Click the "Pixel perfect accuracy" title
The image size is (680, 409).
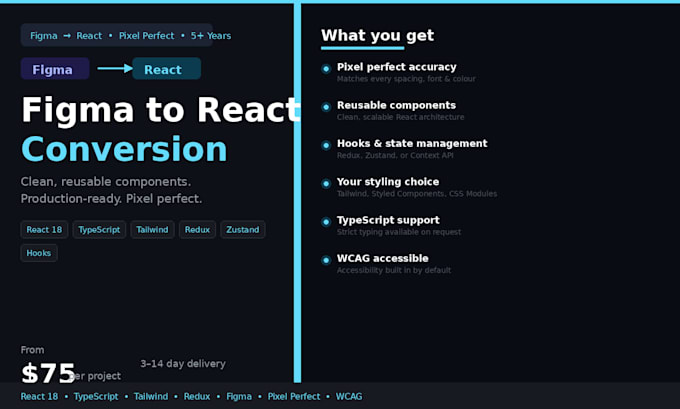click(x=397, y=67)
